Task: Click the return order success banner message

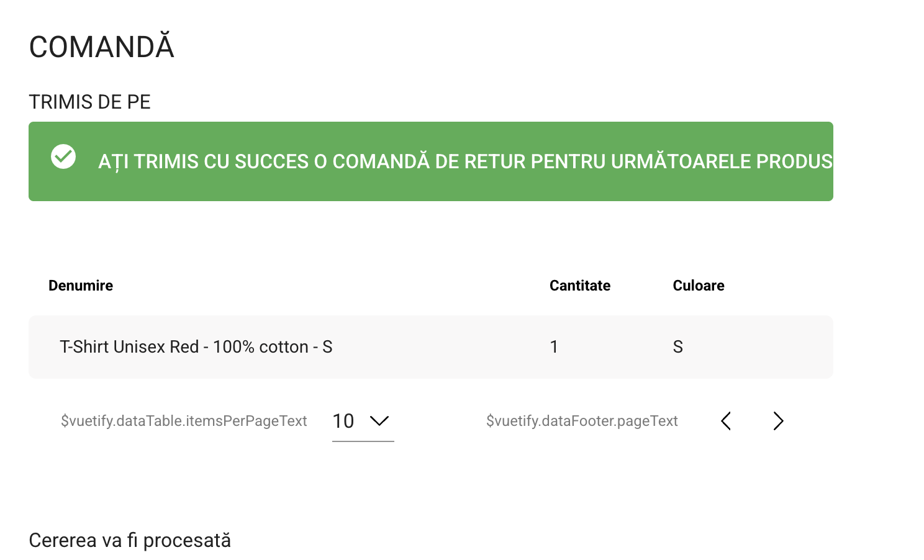Action: (464, 161)
